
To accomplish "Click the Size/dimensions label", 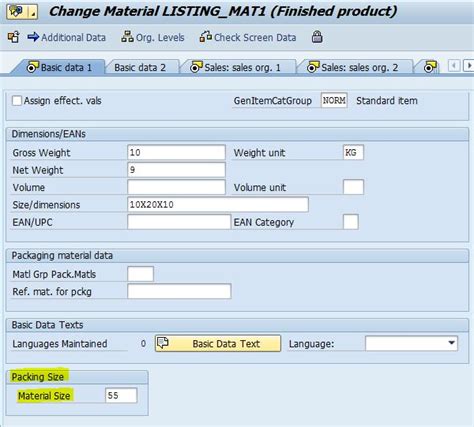I will click(x=46, y=205).
